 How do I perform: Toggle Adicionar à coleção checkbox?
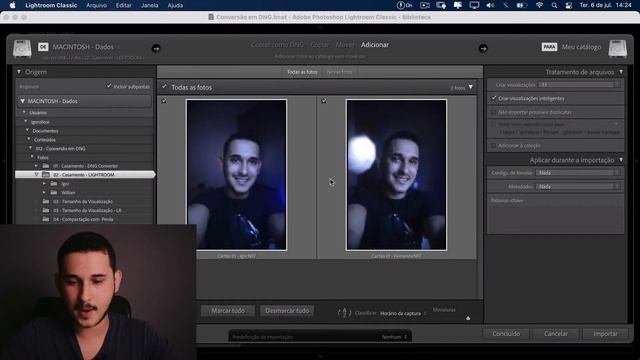[x=494, y=145]
